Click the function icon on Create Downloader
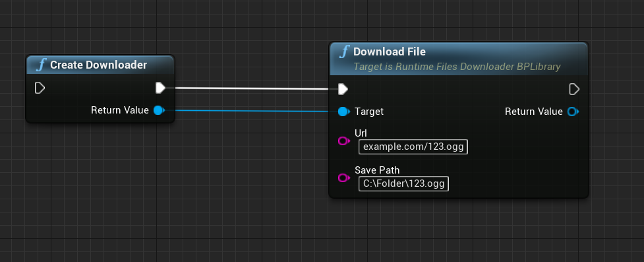The image size is (644, 262). [42, 65]
